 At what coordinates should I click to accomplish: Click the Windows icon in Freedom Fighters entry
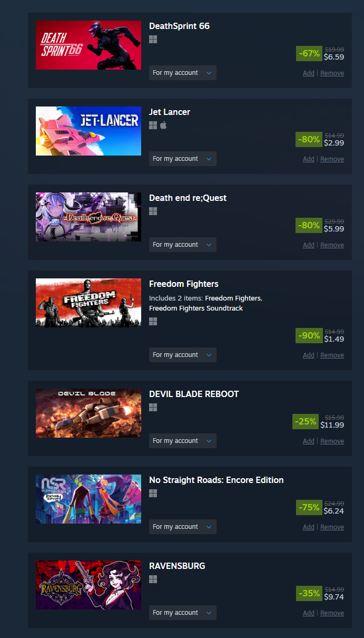pyautogui.click(x=153, y=321)
